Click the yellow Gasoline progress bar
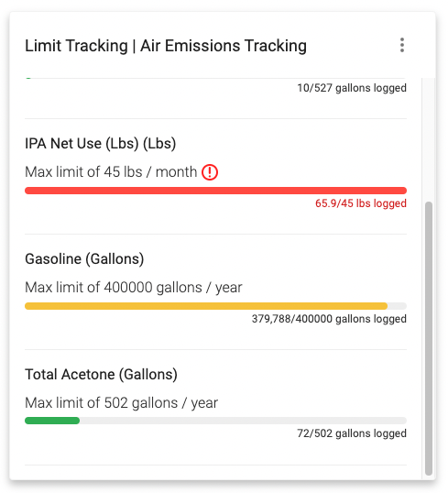Viewport: 448px width, 493px height. tap(206, 306)
